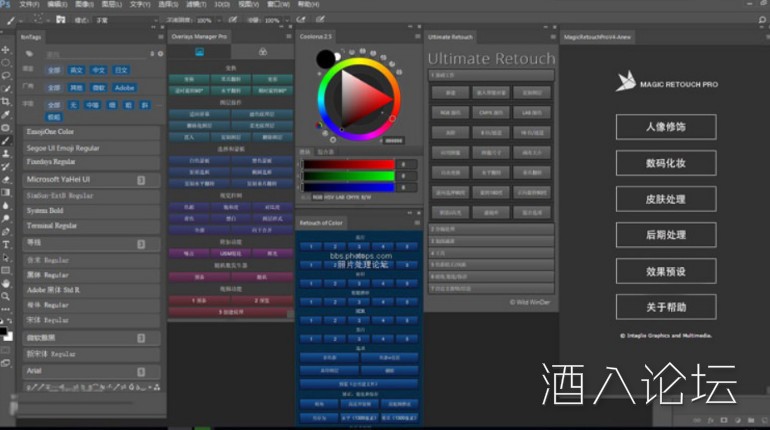Expand the Arial font family group
The height and width of the screenshot is (430, 770).
[x=141, y=371]
